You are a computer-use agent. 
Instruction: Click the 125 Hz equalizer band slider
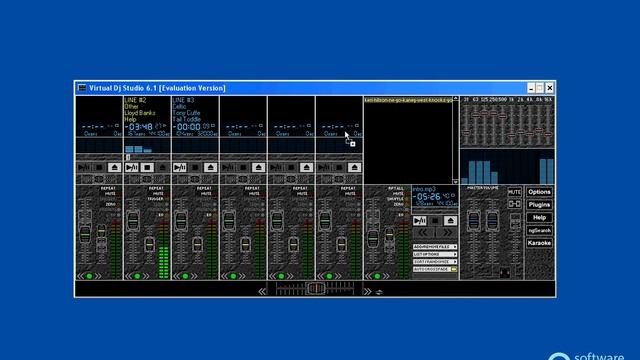tap(484, 113)
